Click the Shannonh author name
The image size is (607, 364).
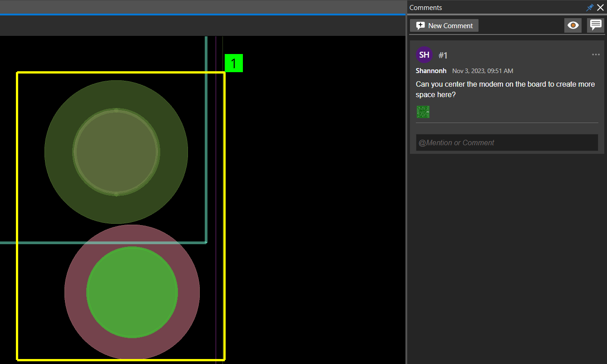(431, 71)
